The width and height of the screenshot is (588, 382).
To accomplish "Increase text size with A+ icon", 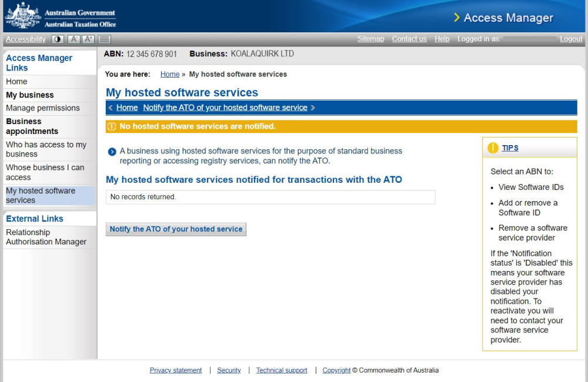I will (x=88, y=39).
